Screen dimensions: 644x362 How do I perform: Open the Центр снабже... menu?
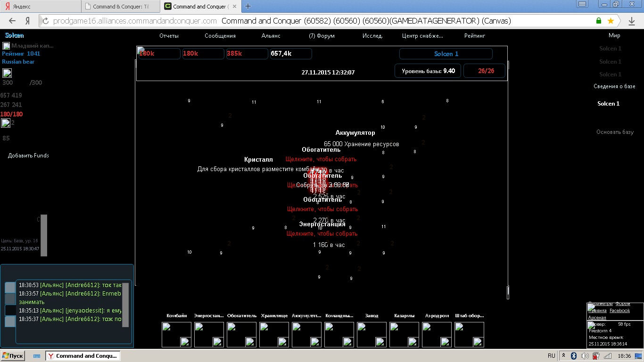422,36
